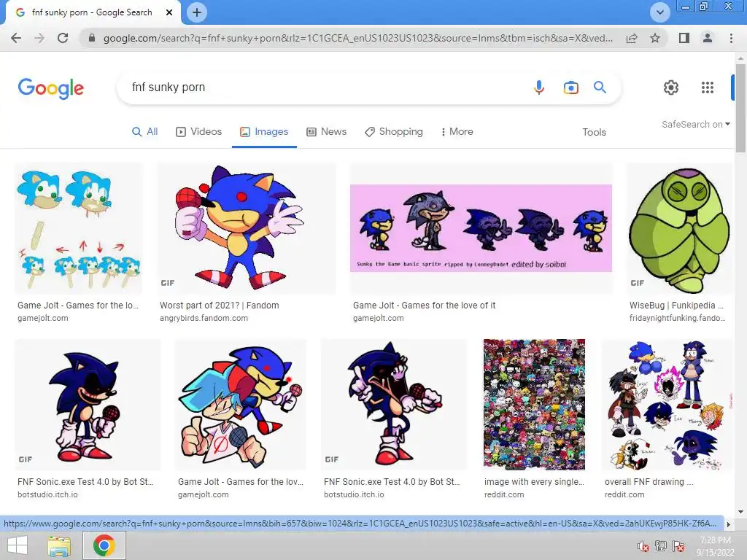Click the address bar URL
This screenshot has width=747, height=560.
point(357,38)
